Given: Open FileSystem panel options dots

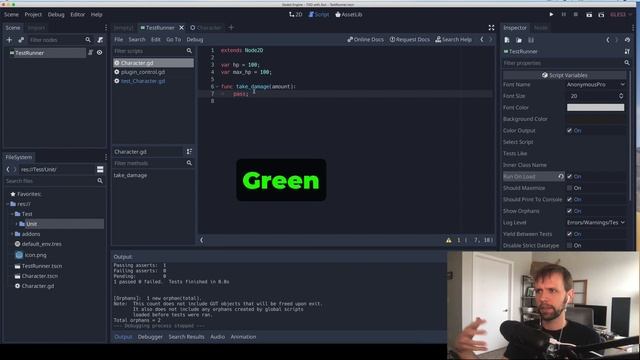Looking at the screenshot, I should (106, 157).
